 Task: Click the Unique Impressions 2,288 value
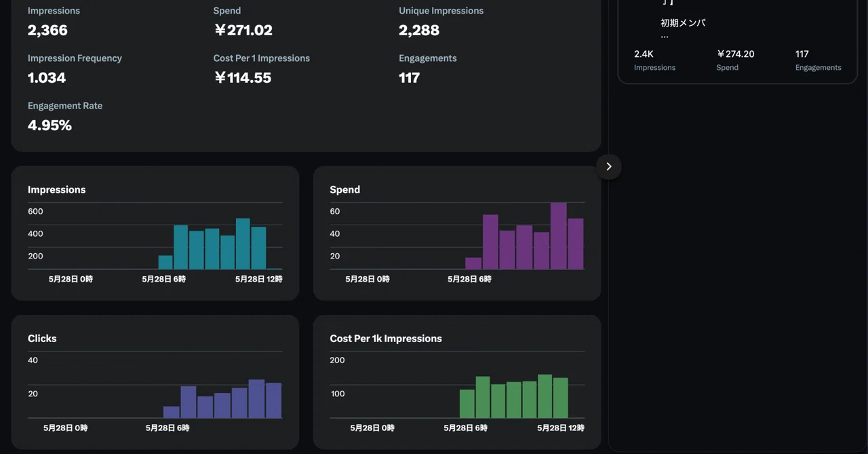tap(419, 30)
